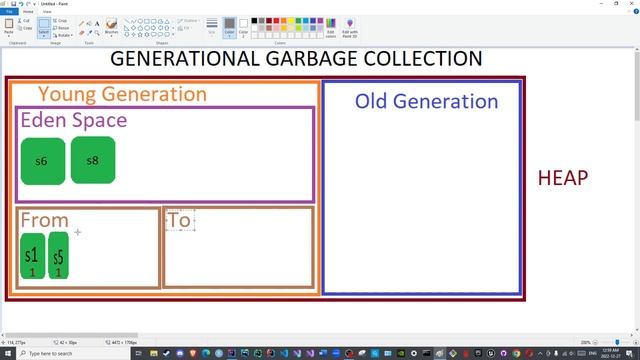Open the File menu

click(9, 11)
